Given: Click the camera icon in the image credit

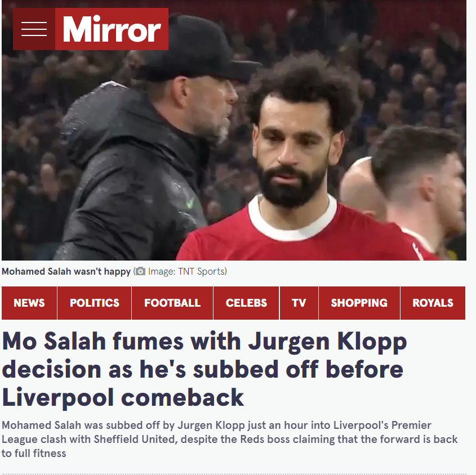Looking at the screenshot, I should click(140, 271).
